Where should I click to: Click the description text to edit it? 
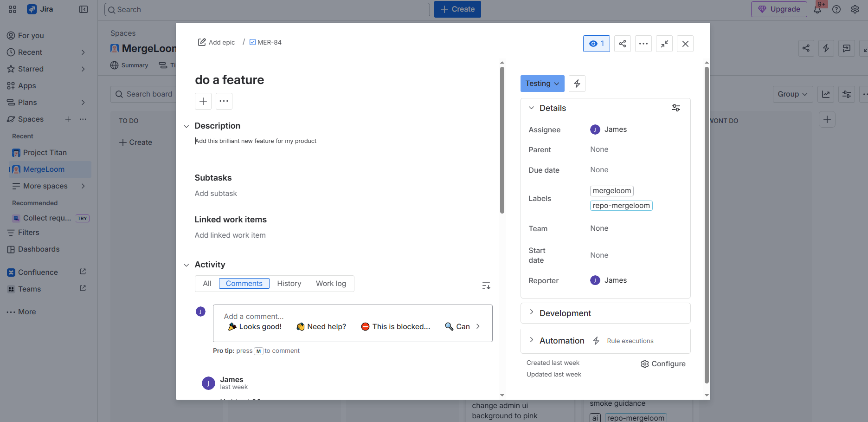coord(256,141)
